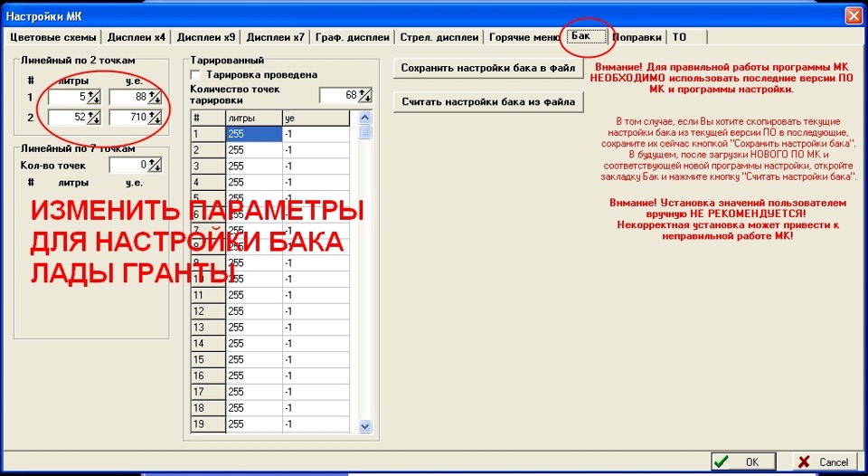This screenshot has width=868, height=476.
Task: Click the уе cell of row 12
Action: point(316,311)
